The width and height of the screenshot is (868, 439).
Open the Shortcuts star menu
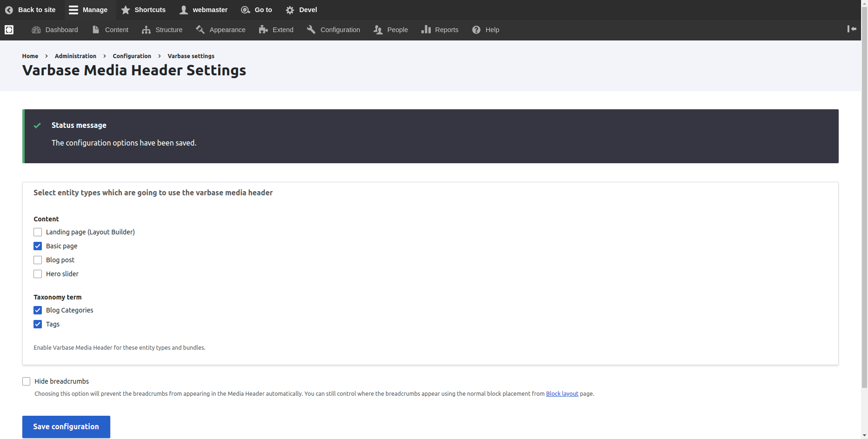[143, 10]
